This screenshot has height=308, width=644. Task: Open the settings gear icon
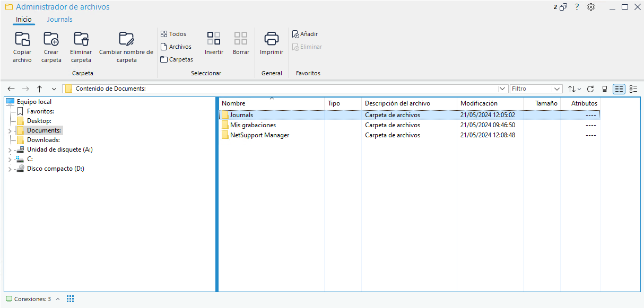pos(591,7)
